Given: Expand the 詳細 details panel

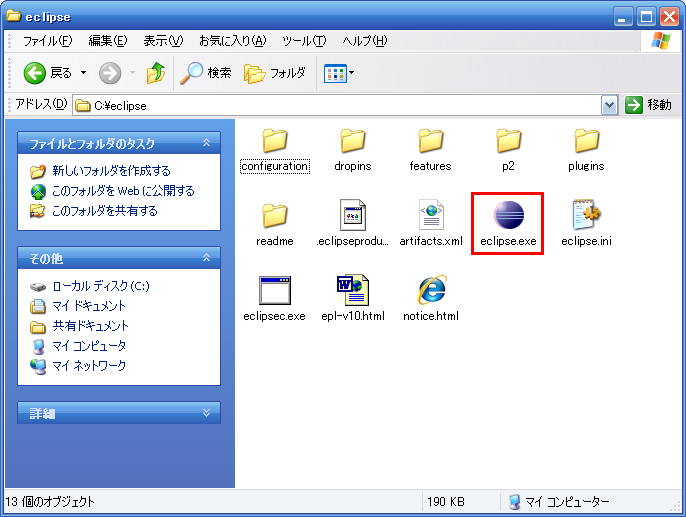Looking at the screenshot, I should 206,412.
